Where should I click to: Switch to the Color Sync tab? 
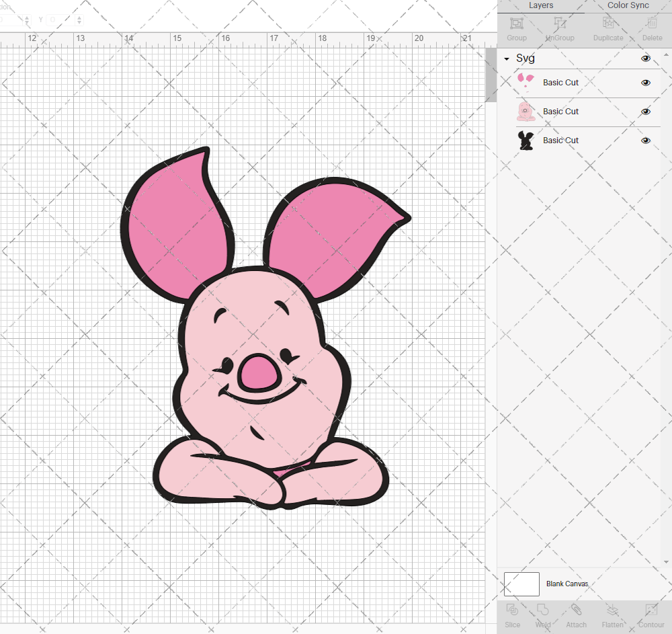pyautogui.click(x=628, y=5)
